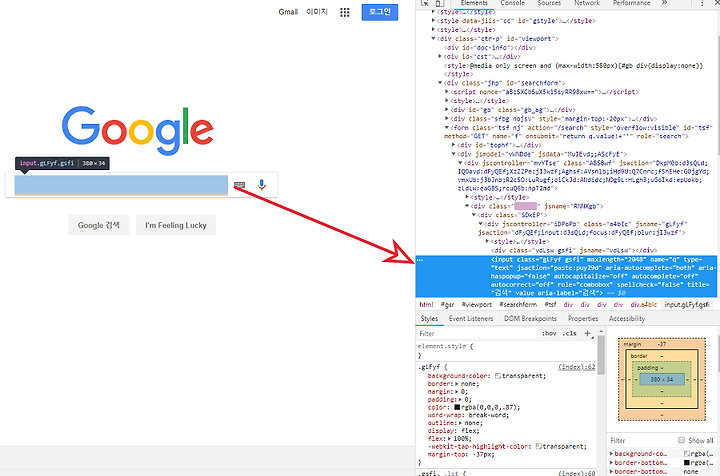
Task: Focus the highlighted Google search input field
Action: (x=121, y=185)
